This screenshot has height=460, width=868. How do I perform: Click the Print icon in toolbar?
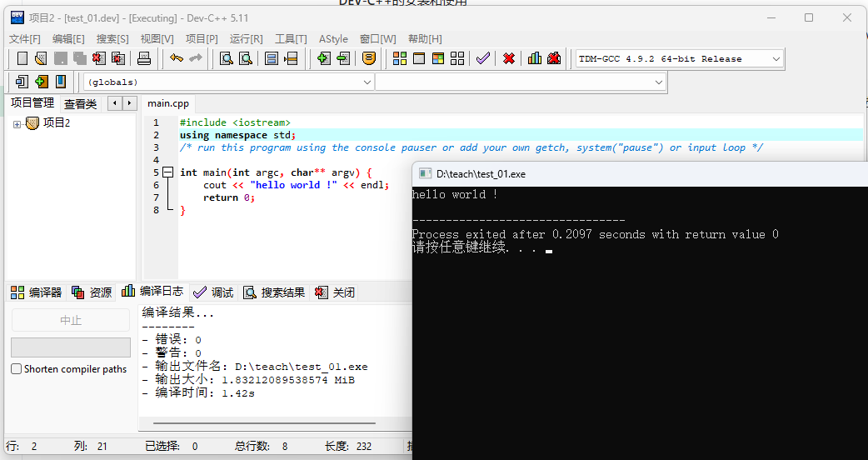point(144,58)
